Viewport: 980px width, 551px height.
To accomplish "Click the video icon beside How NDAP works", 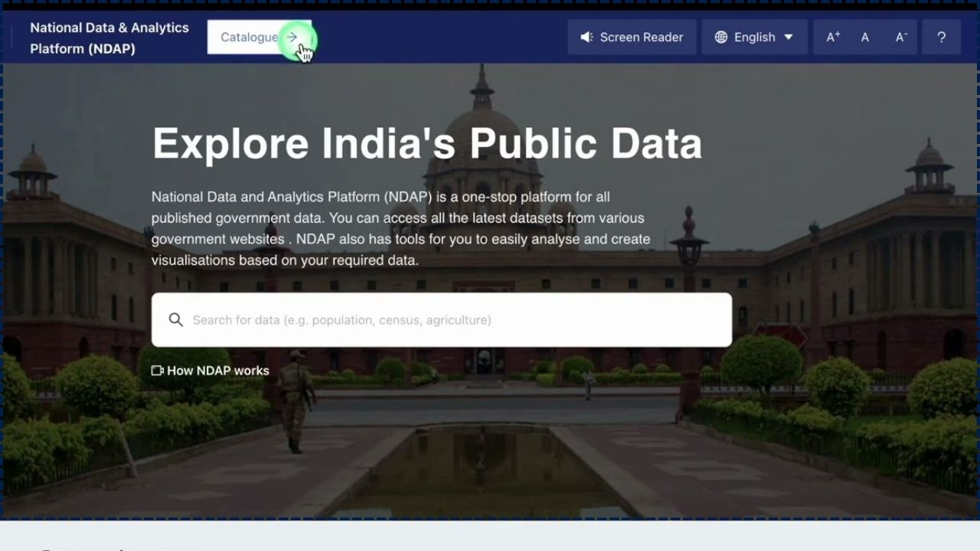I will [x=158, y=370].
